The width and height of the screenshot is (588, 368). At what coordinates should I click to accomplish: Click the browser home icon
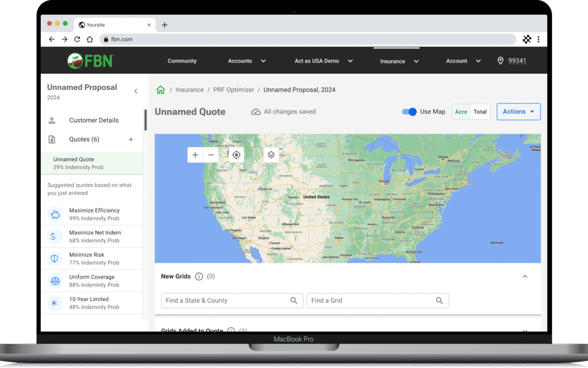90,39
